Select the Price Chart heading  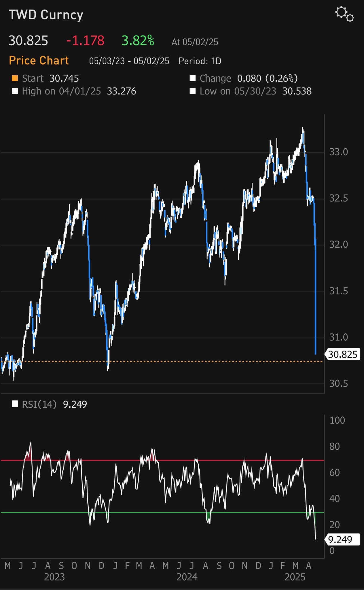pyautogui.click(x=39, y=61)
